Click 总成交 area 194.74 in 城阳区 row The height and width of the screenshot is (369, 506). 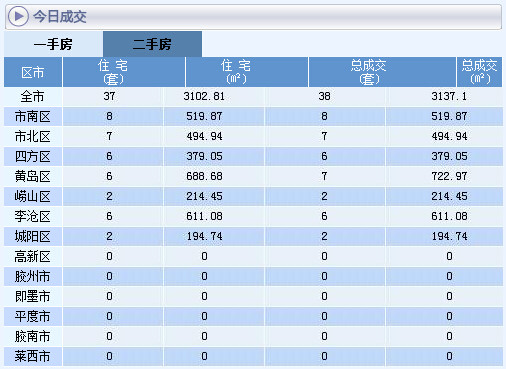[x=449, y=236]
